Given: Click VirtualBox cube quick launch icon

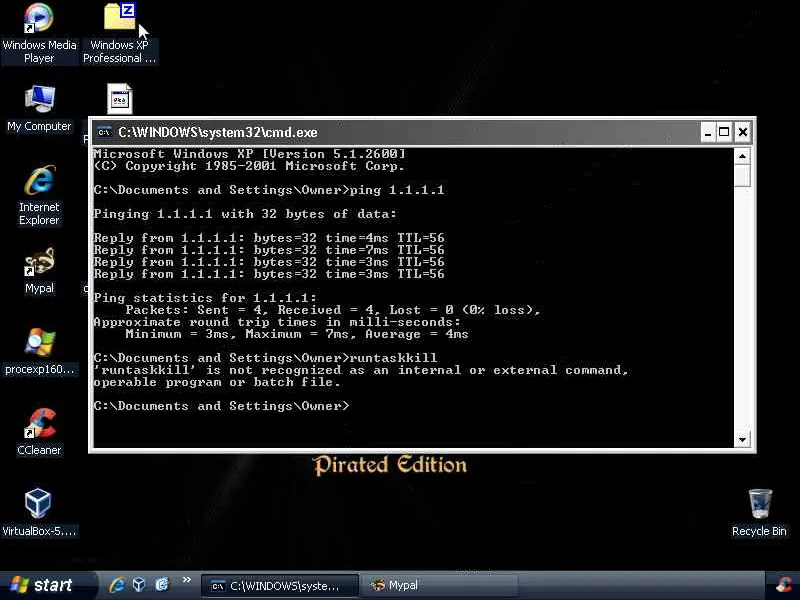Looking at the screenshot, I should [x=139, y=585].
